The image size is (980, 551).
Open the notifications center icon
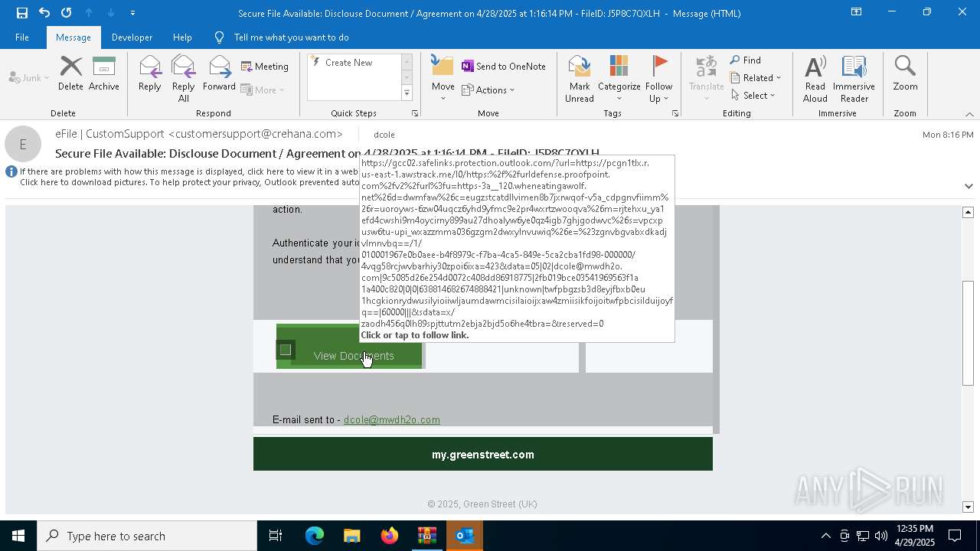(955, 536)
